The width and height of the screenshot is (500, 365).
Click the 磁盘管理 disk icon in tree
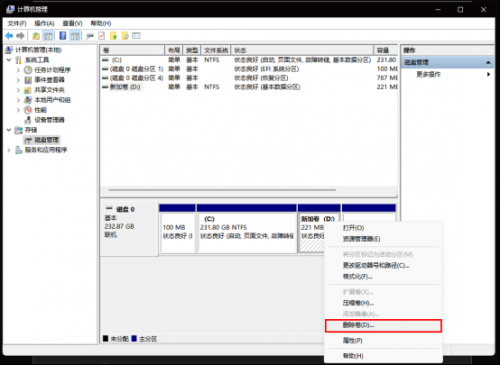[x=29, y=140]
